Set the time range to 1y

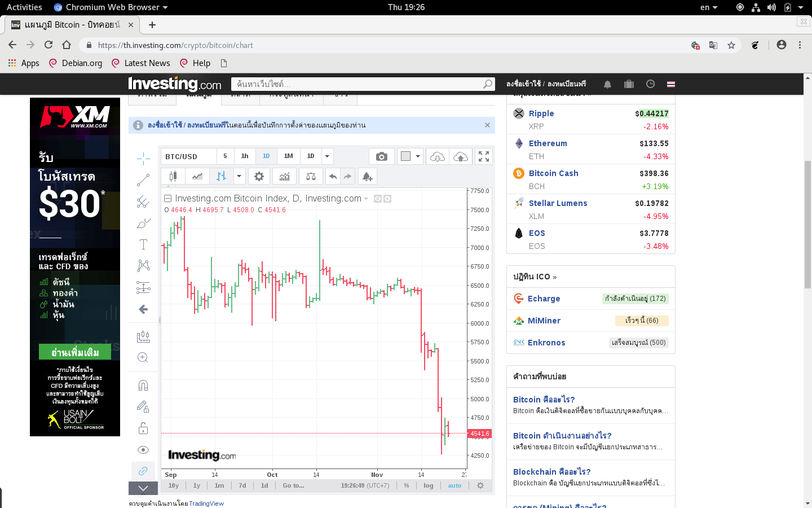coord(197,485)
